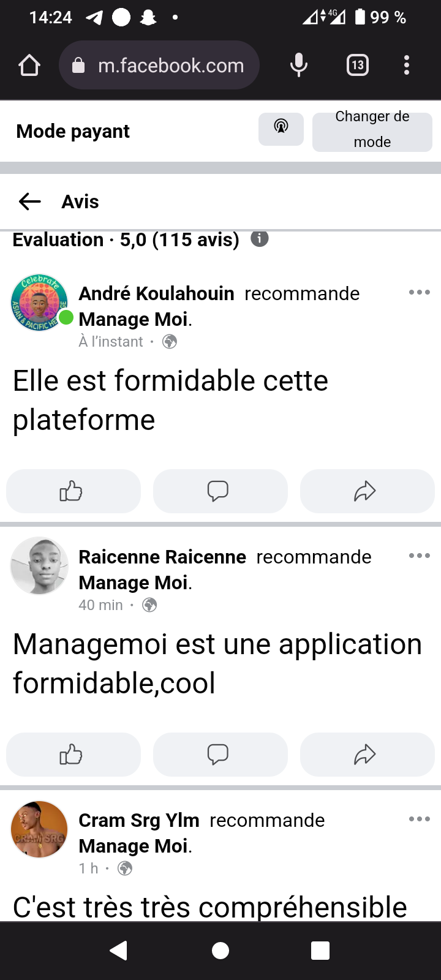
Task: Open Chrome's three-dot overflow menu
Action: point(407,65)
